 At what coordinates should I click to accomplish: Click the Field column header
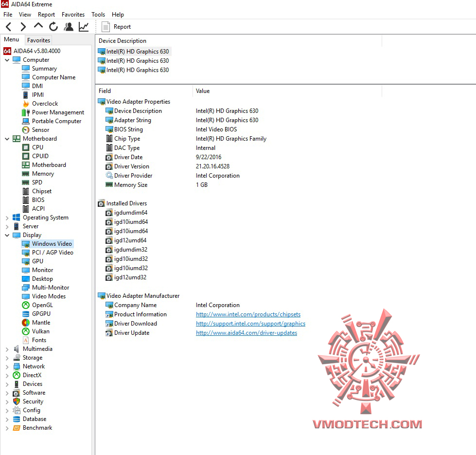(x=144, y=91)
